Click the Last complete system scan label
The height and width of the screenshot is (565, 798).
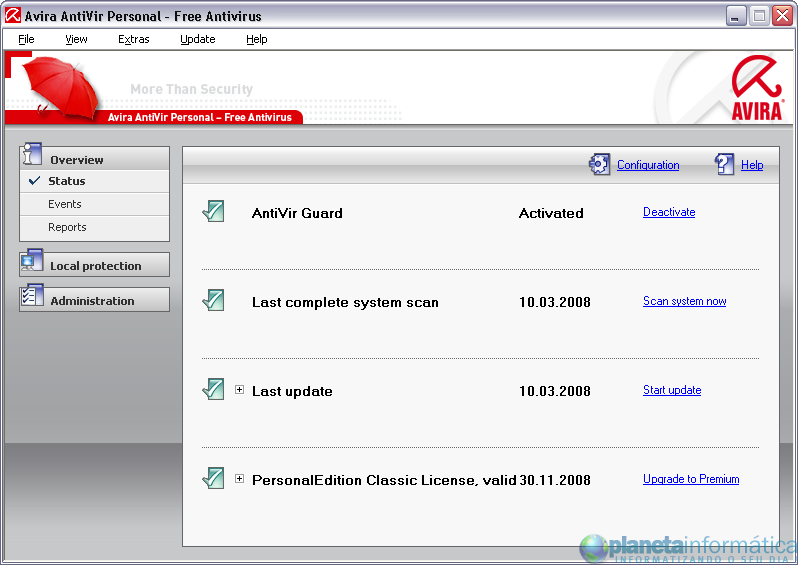click(345, 302)
